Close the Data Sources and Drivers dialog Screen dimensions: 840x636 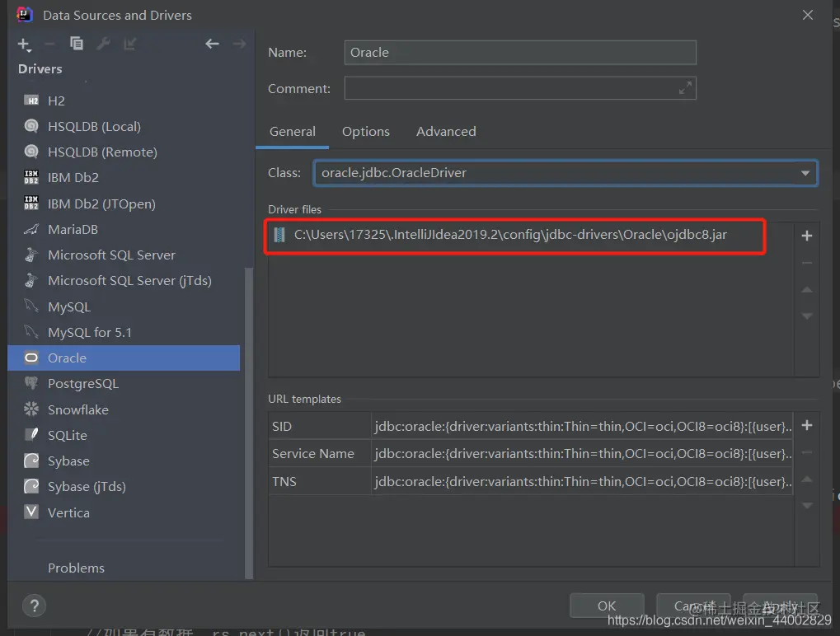[x=807, y=15]
